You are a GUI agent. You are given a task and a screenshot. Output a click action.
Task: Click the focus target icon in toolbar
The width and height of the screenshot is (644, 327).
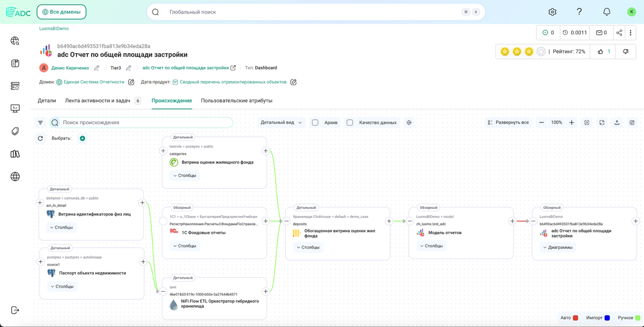(586, 123)
